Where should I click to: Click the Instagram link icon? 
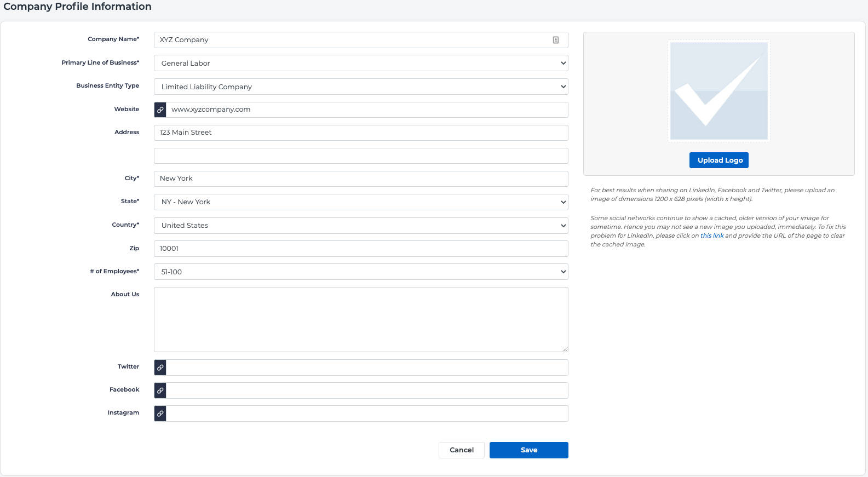click(x=160, y=413)
